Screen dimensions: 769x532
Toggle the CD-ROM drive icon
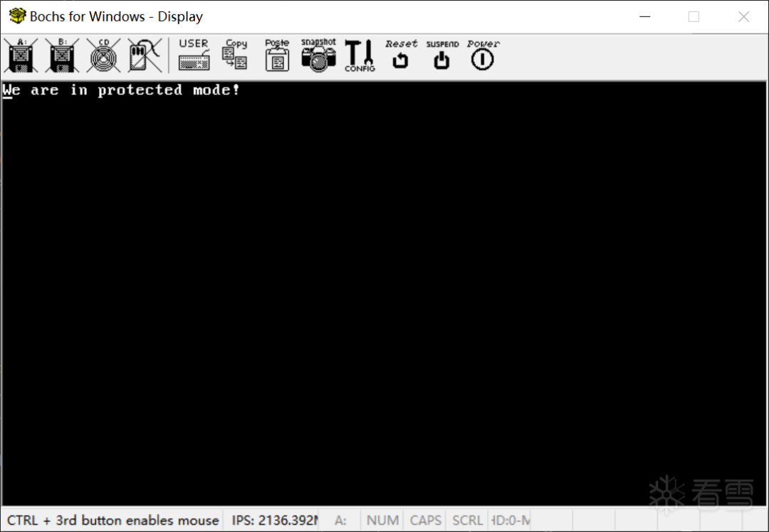[x=103, y=56]
